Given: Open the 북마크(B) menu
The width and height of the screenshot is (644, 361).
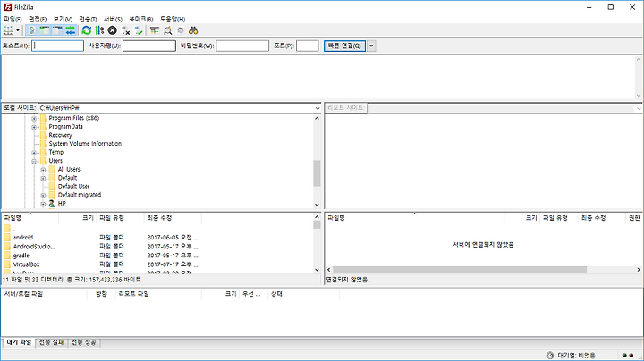Looking at the screenshot, I should click(x=141, y=20).
